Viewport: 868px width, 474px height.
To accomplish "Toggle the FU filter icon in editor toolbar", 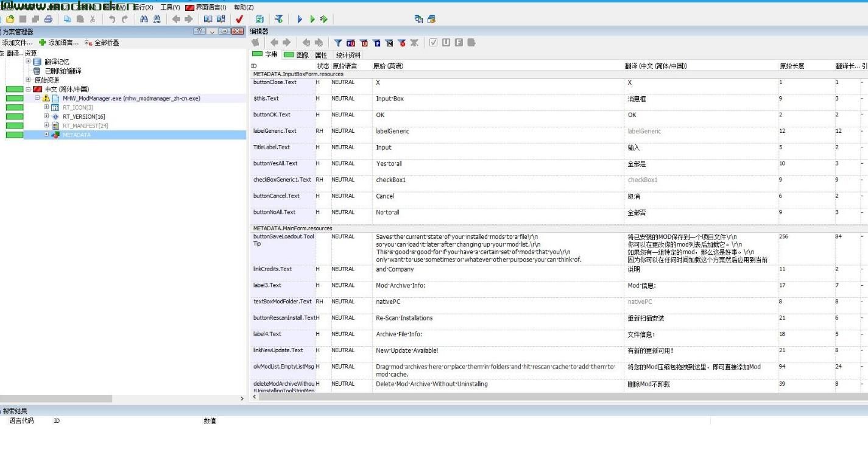I will point(351,43).
